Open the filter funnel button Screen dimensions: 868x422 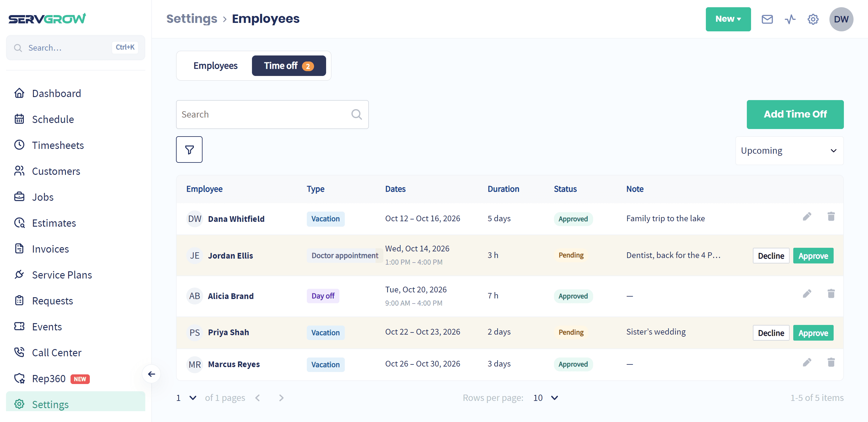click(189, 149)
